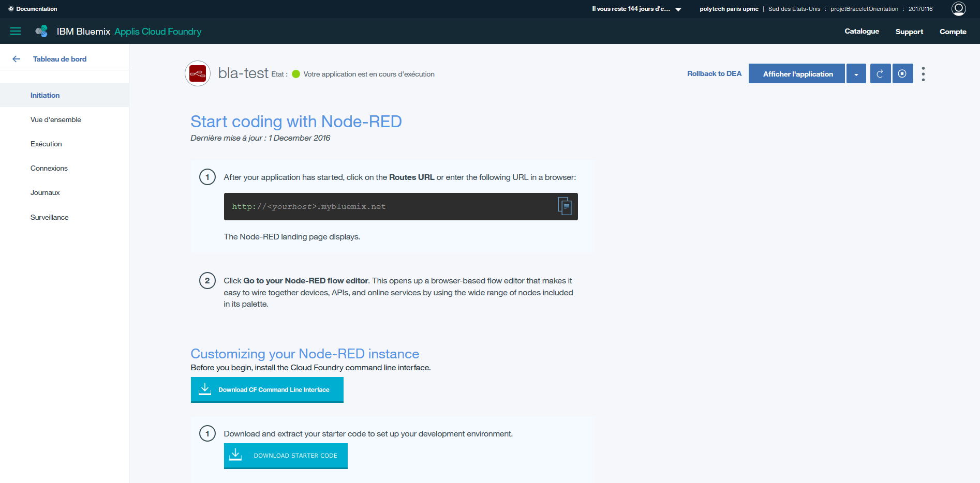Click the back arrow beside Tableau de bord
This screenshot has width=980, height=483.
(16, 59)
